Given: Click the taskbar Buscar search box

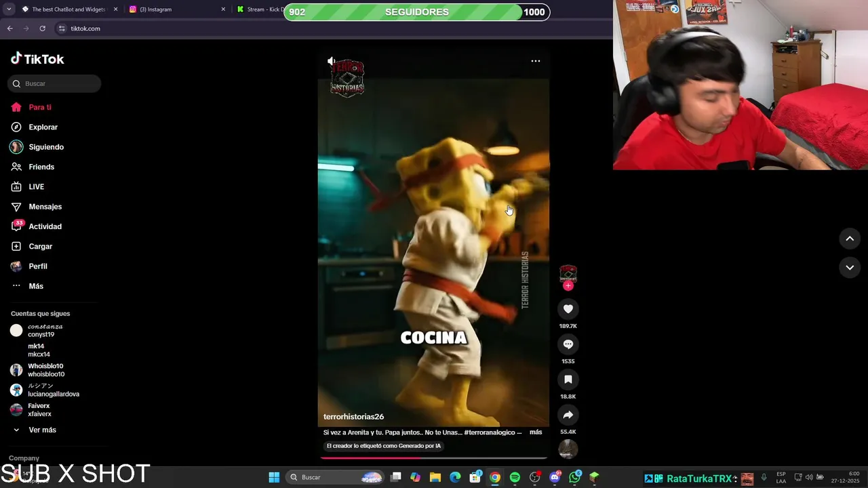Looking at the screenshot, I should (335, 477).
